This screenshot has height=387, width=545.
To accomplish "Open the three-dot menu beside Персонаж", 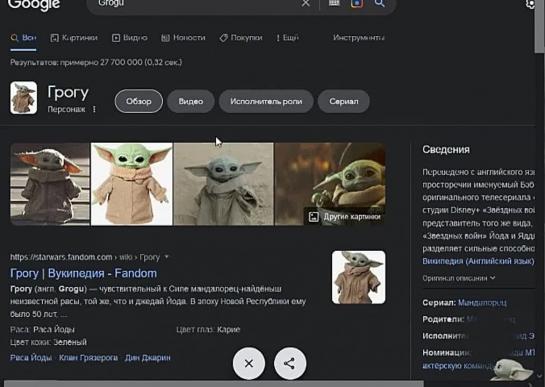I will tap(94, 109).
